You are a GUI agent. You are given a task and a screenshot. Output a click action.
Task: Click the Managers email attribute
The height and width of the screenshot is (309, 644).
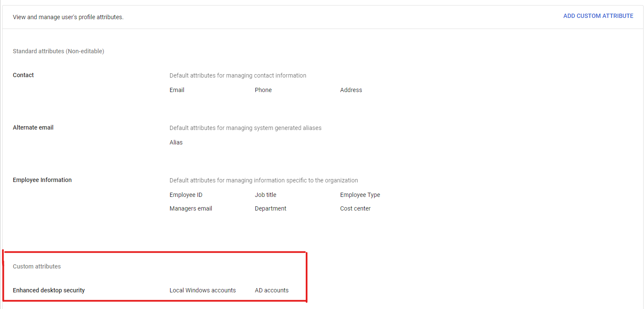click(x=191, y=208)
